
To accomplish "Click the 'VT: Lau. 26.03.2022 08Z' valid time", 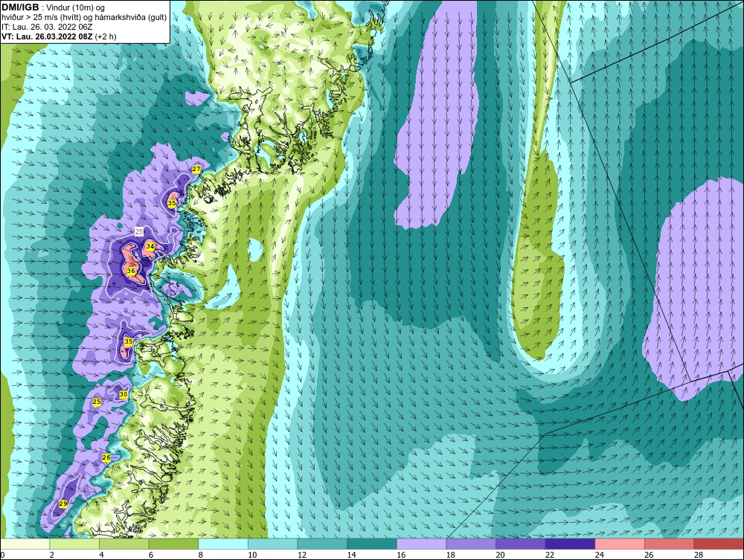I will pyautogui.click(x=47, y=36).
